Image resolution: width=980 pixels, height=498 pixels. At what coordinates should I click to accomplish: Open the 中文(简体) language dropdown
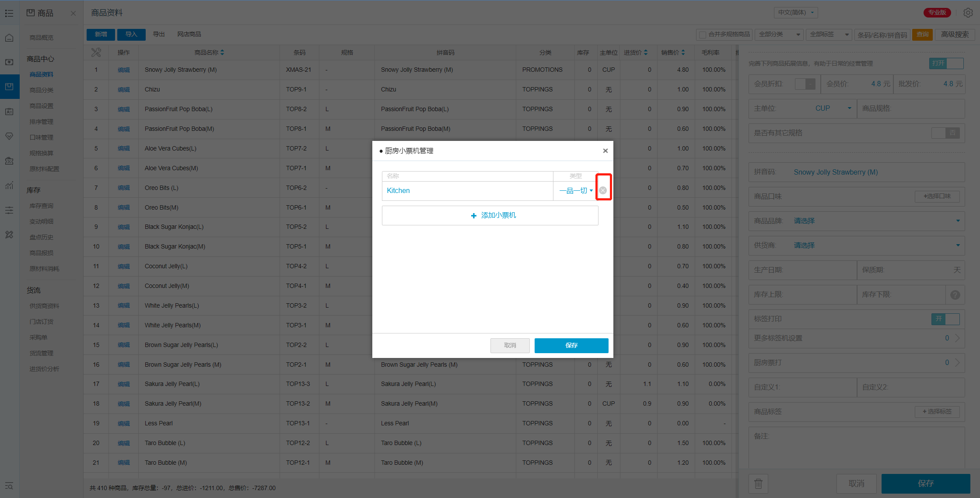point(795,13)
